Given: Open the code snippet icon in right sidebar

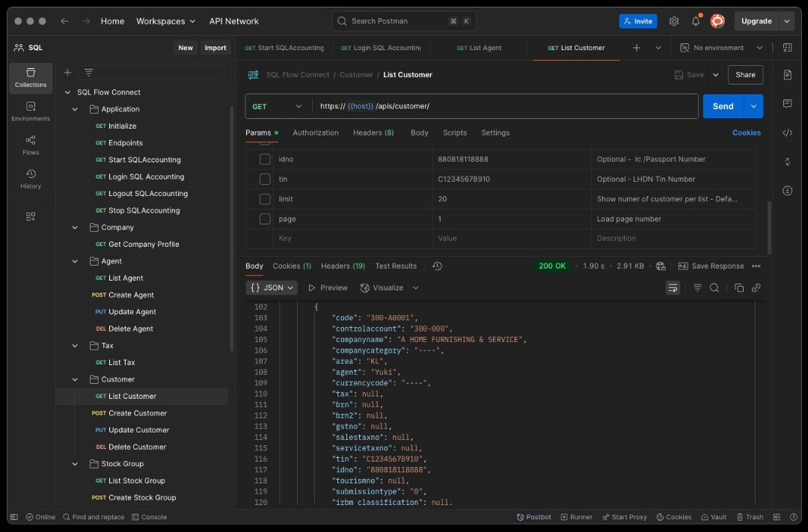Looking at the screenshot, I should coord(787,132).
